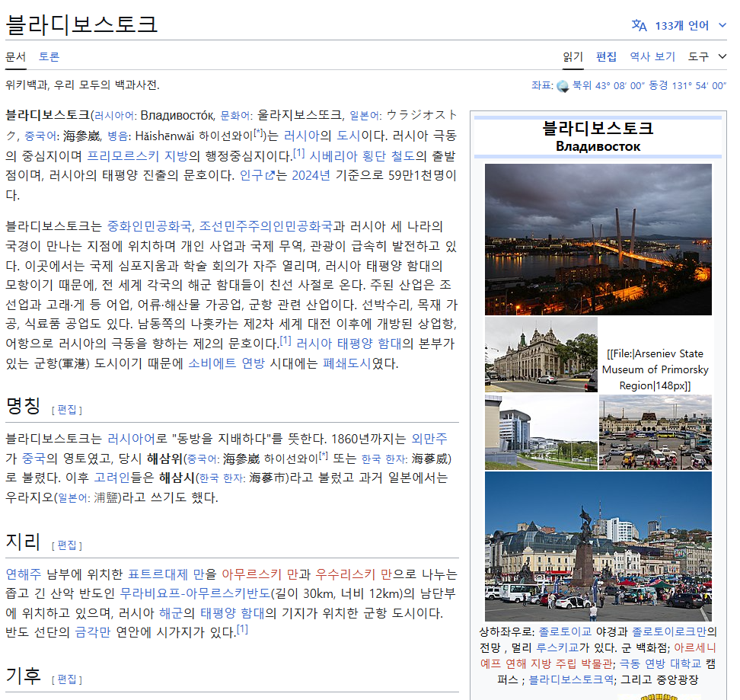This screenshot has height=700, width=740.
Task: Open the 블라디보스토크역 caption link
Action: [x=571, y=679]
